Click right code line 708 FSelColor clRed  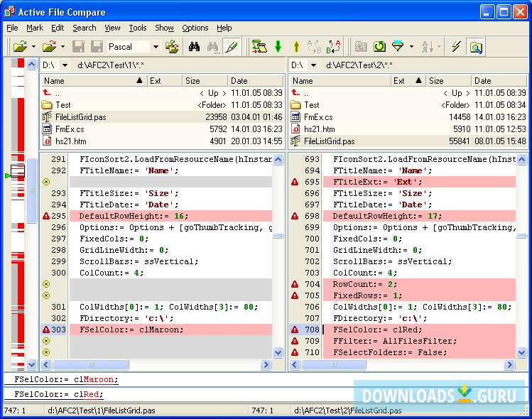[x=419, y=330]
